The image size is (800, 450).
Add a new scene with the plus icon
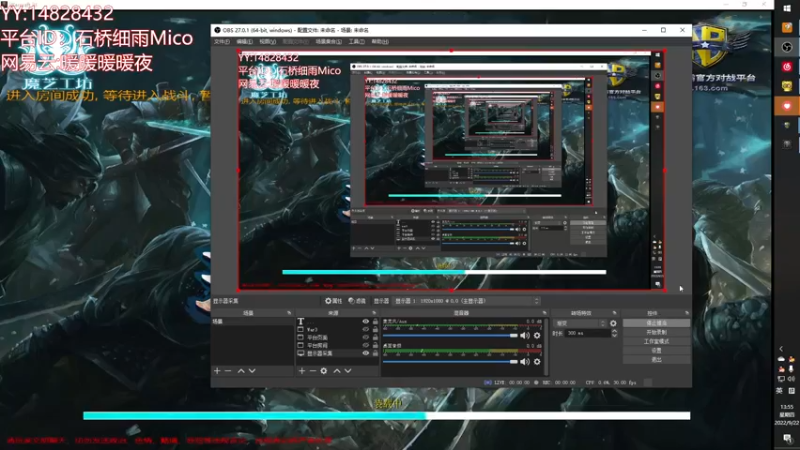click(217, 371)
